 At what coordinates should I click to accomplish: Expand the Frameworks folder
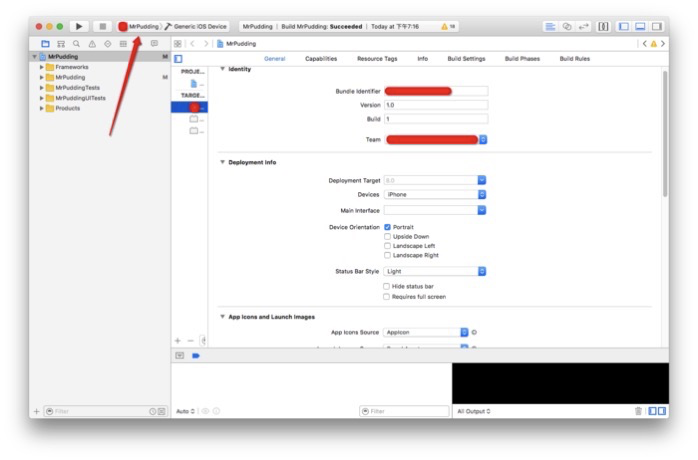[x=41, y=67]
